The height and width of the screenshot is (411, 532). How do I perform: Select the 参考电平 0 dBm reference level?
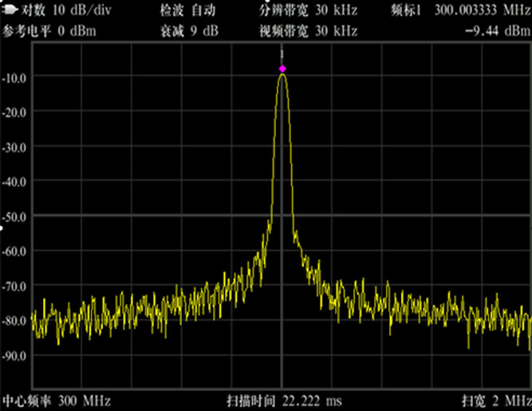click(49, 31)
